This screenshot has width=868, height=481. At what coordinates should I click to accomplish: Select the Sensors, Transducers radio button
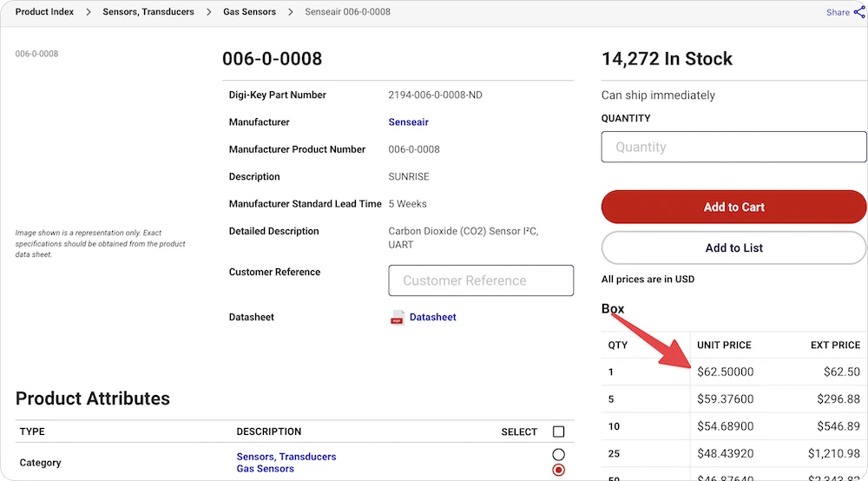click(558, 455)
